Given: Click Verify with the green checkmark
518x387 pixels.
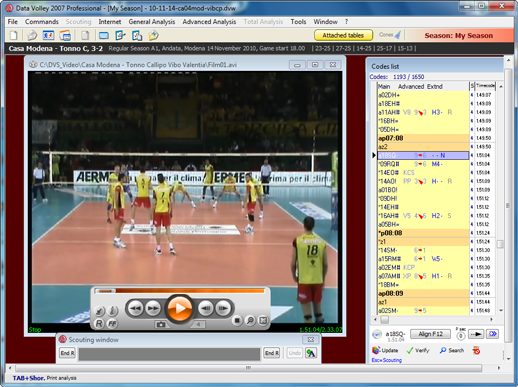Looking at the screenshot, I should (x=418, y=350).
